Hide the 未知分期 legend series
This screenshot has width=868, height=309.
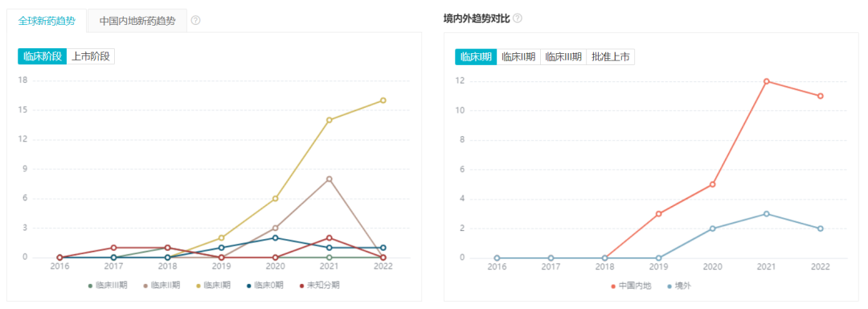pos(319,286)
